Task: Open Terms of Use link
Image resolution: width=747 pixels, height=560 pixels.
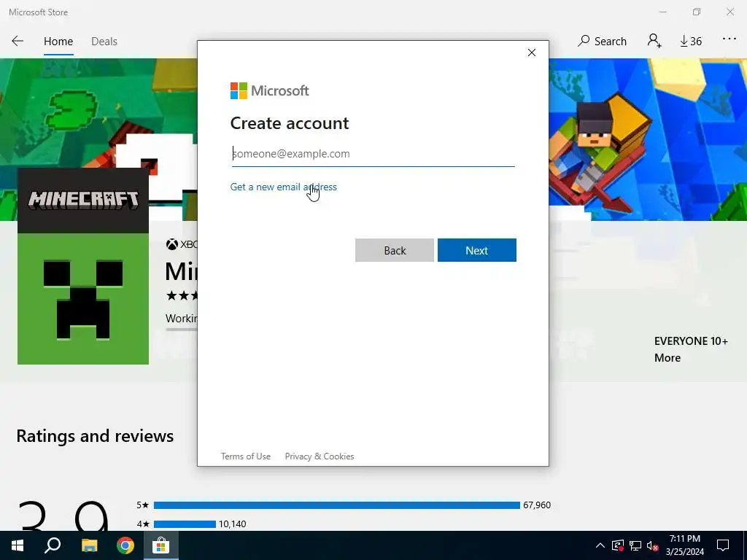Action: 246,456
